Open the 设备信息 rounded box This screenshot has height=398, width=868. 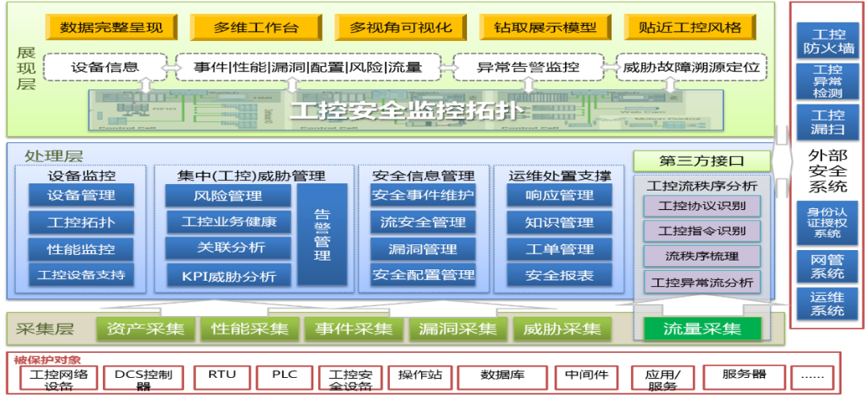point(104,67)
